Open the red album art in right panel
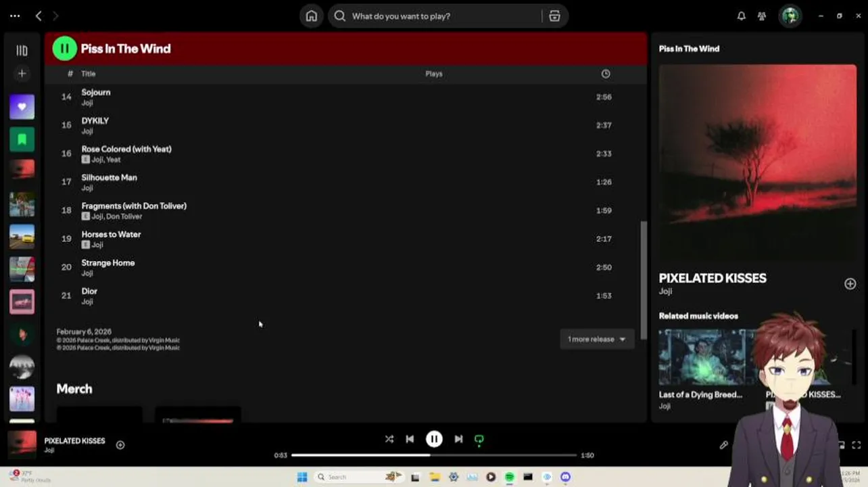868x487 pixels. 757,162
